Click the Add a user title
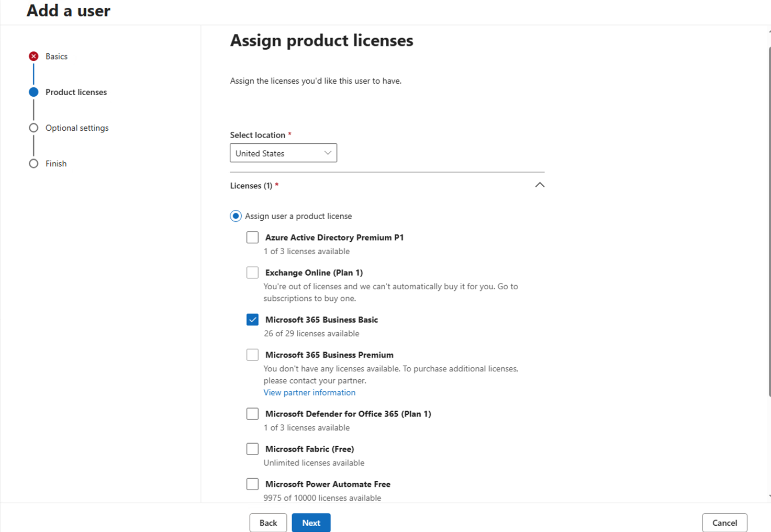 pos(69,10)
